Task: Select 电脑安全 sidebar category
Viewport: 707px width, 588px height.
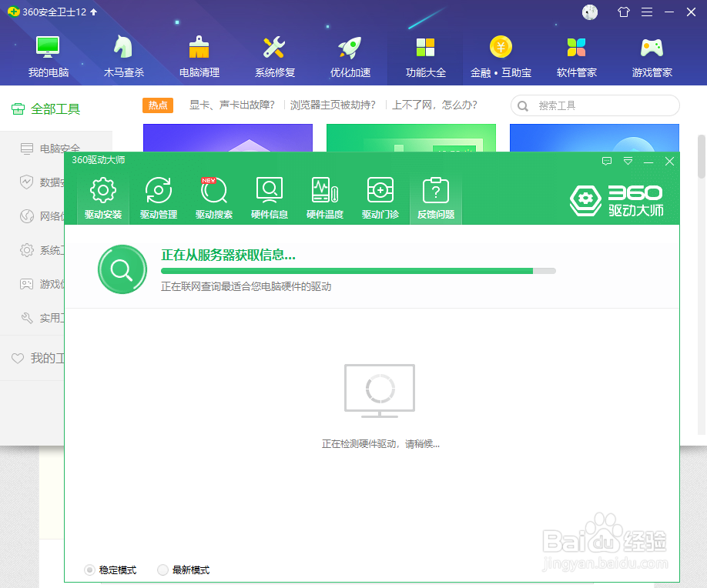Action: tap(50, 149)
